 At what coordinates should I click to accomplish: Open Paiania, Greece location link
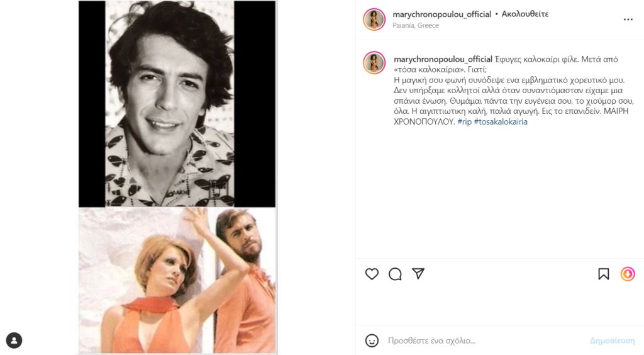416,26
